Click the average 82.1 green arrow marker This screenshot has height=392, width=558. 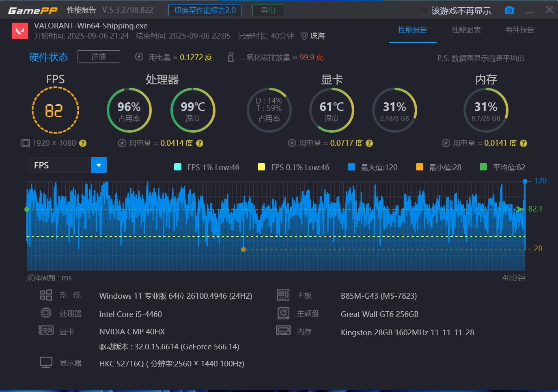click(x=520, y=209)
